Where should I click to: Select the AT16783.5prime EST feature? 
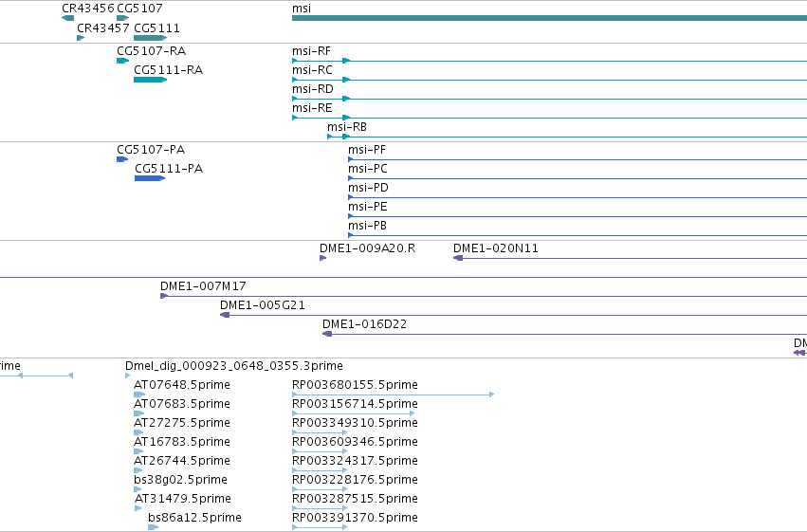(x=138, y=451)
